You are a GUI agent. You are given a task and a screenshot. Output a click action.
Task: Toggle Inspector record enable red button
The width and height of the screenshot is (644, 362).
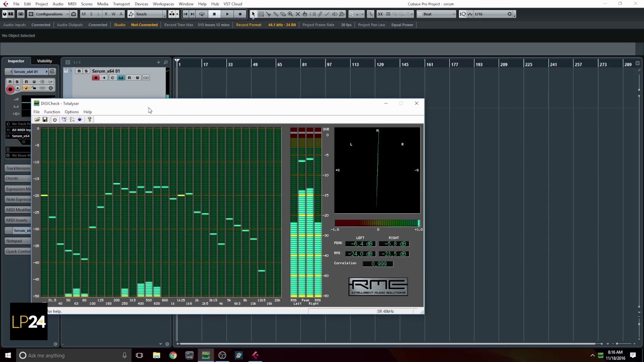10,89
